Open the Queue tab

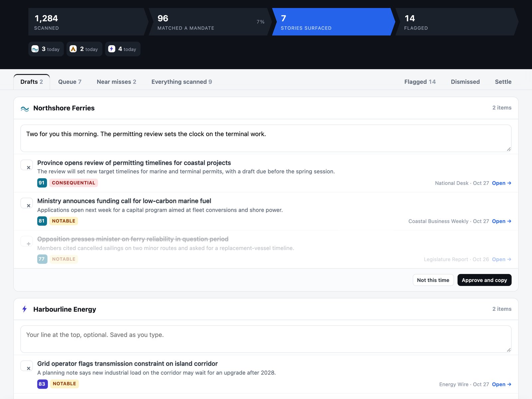tap(70, 82)
